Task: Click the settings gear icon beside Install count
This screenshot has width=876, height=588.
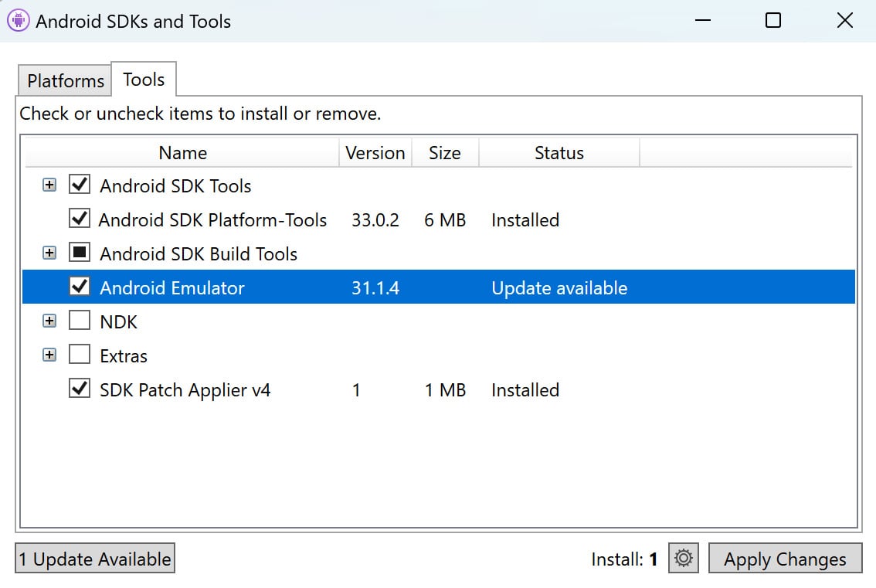Action: [683, 558]
